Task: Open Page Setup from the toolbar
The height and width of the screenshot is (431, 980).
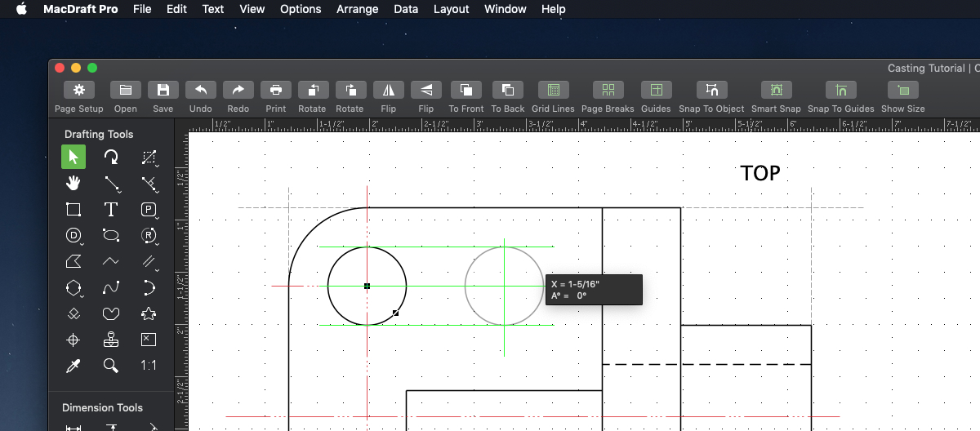Action: 79,90
